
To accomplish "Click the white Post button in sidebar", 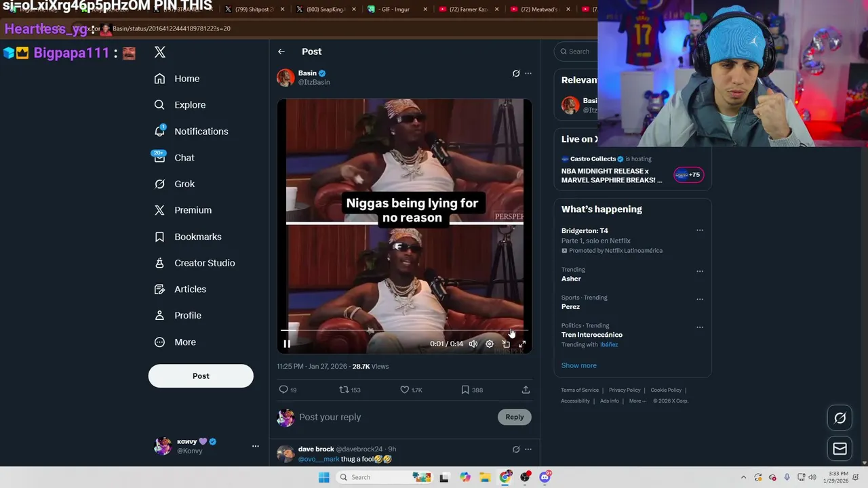I will pos(201,376).
